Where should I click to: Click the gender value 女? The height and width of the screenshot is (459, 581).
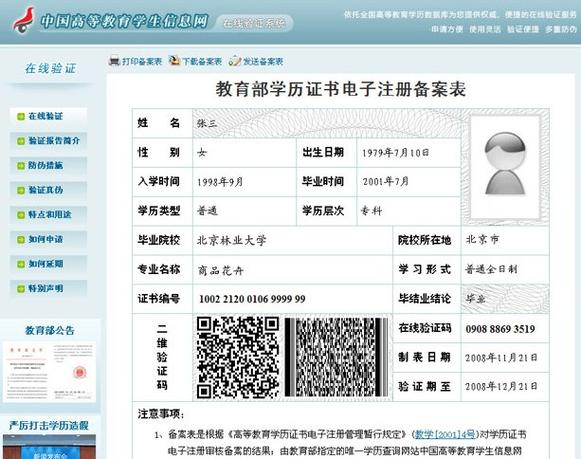coord(202,153)
